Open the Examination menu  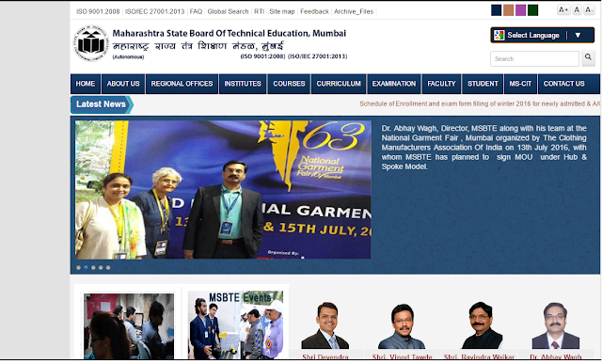pyautogui.click(x=394, y=84)
